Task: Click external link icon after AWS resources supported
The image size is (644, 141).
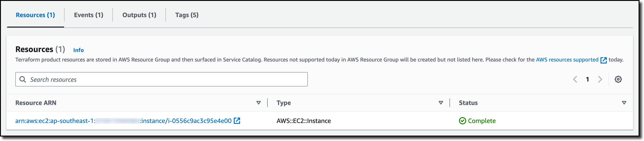Action: point(604,60)
